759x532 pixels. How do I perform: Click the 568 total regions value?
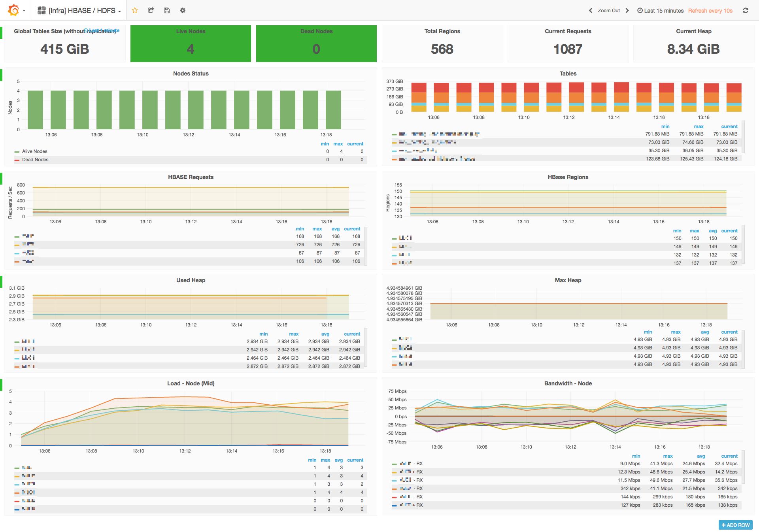coord(442,49)
